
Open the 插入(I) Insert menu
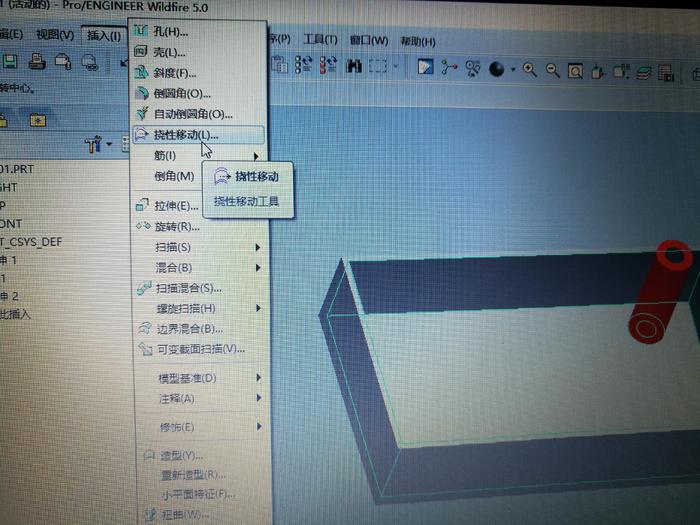104,35
